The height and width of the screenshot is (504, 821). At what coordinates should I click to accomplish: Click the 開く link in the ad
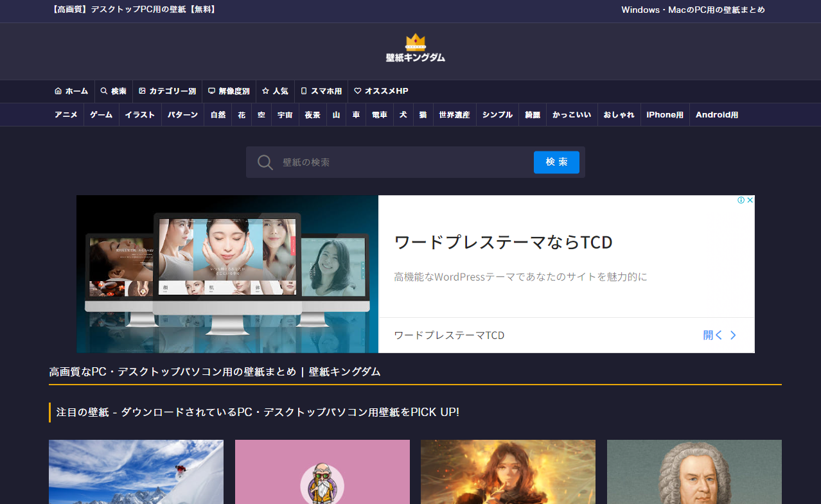pyautogui.click(x=719, y=335)
